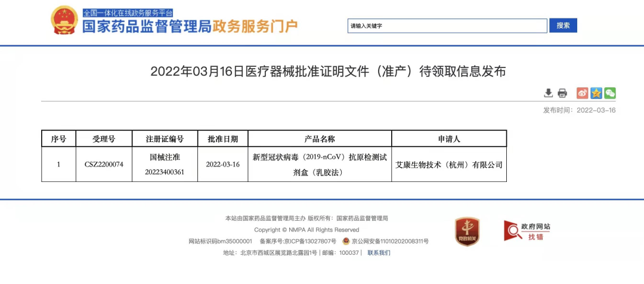This screenshot has width=644, height=284.
Task: Click the 序号 column header
Action: (x=58, y=139)
